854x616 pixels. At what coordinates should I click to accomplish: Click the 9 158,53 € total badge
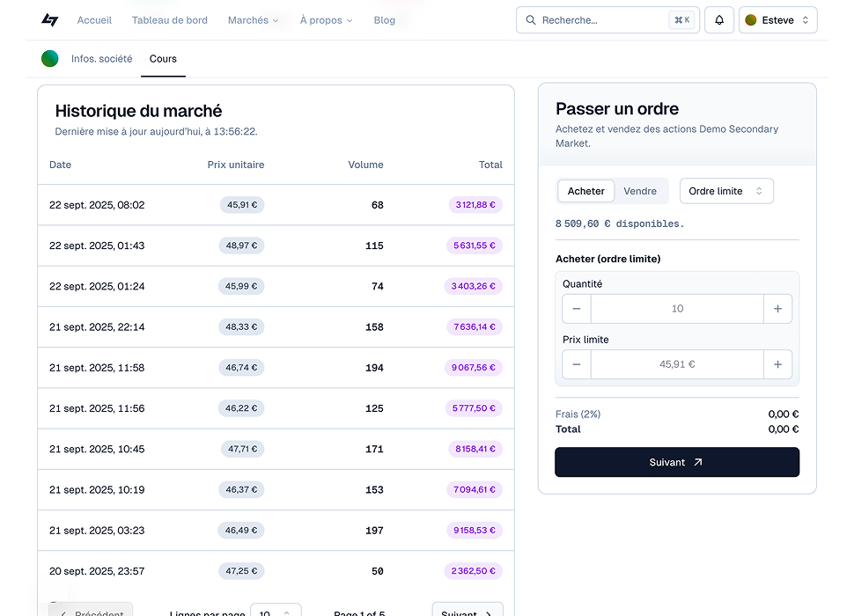point(474,531)
